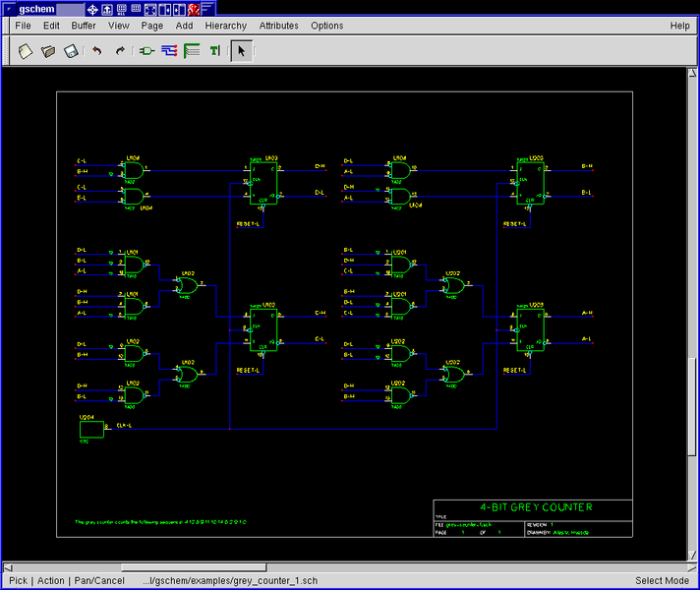
Task: Activate the Select mode arrow tool
Action: (242, 51)
